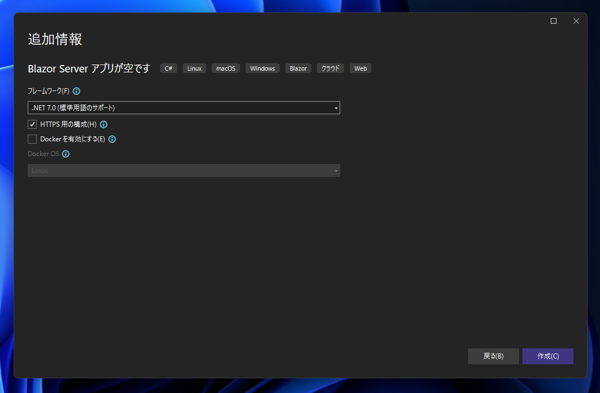This screenshot has width=600, height=393.
Task: Click the Web tag
Action: 360,68
